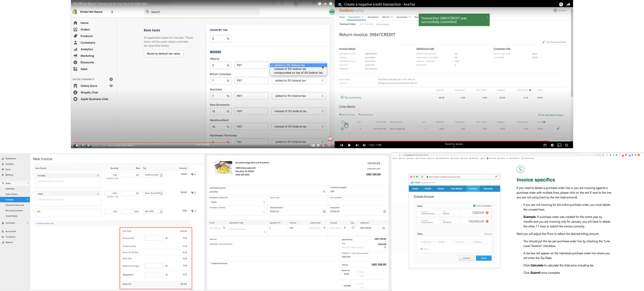Share the AvaTax video
Image resolution: width=644 pixels, height=291 pixels.
pyautogui.click(x=568, y=4)
